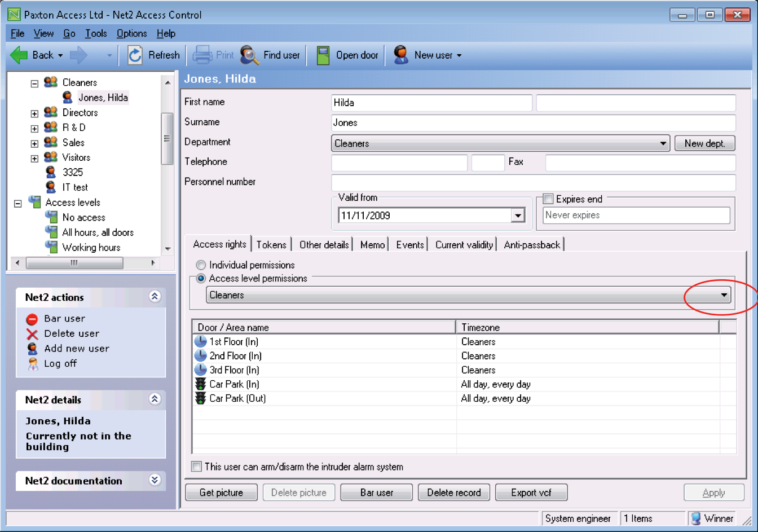758x532 pixels.
Task: Open the Department dropdown
Action: tap(663, 143)
